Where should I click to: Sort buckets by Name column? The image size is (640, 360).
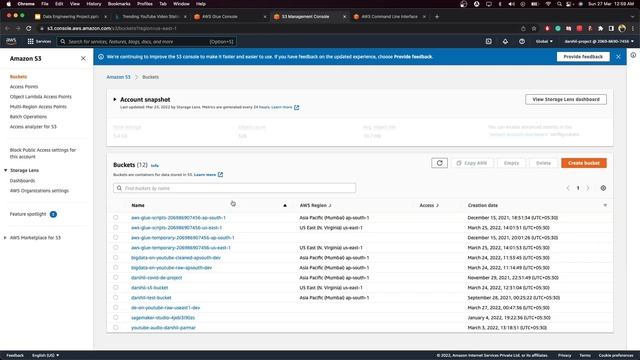[138, 205]
